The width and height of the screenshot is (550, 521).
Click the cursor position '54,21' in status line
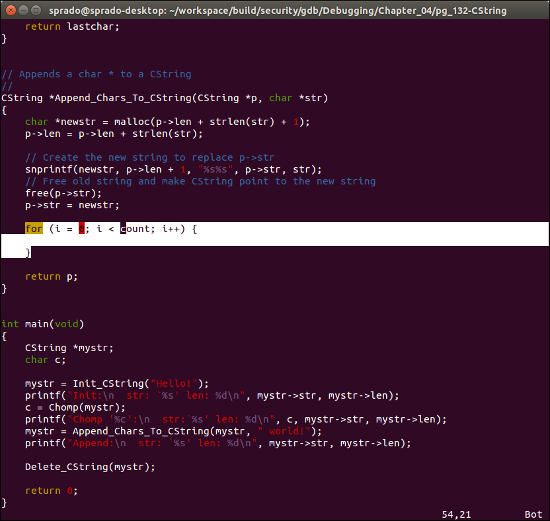456,515
